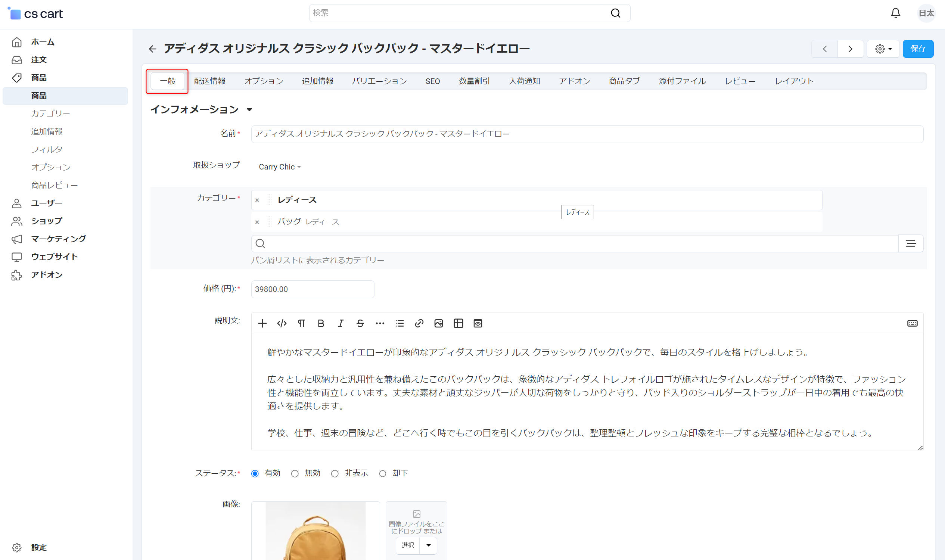This screenshot has height=560, width=945.
Task: Click the bold formatting icon in editor
Action: pos(321,323)
